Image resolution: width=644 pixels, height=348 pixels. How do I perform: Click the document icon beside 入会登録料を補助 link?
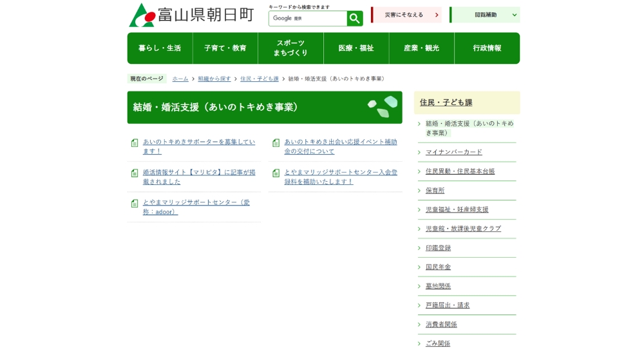point(276,173)
